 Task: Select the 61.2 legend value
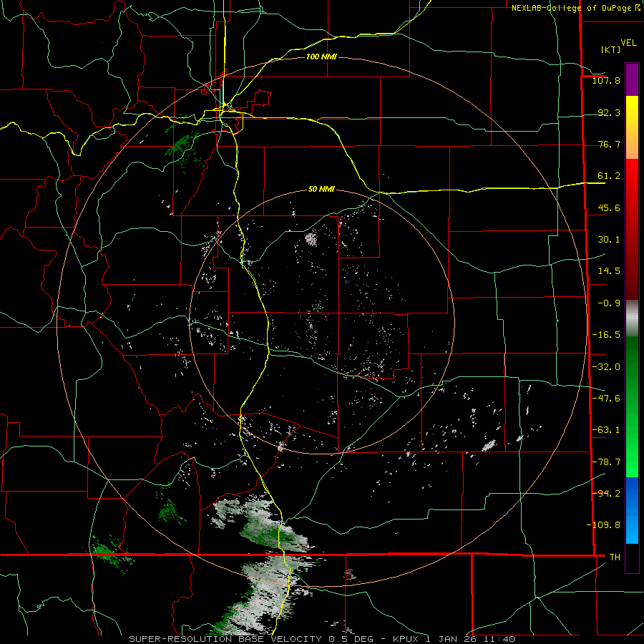(609, 176)
